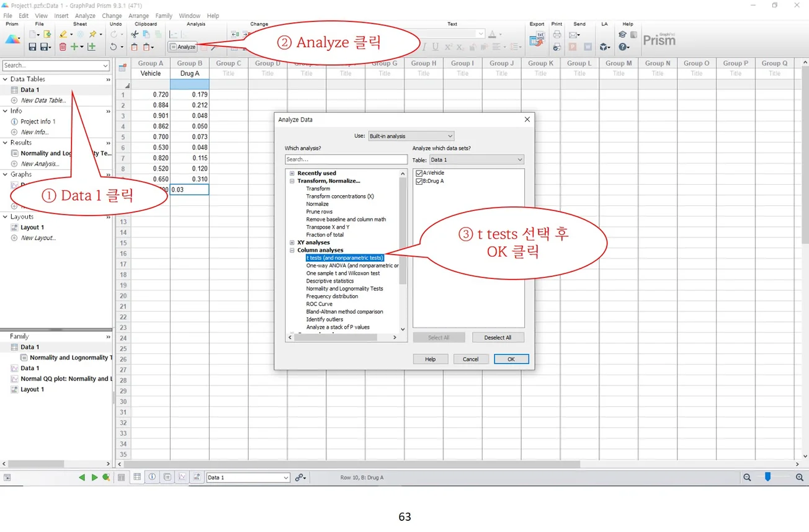
Task: Open the sidebar Search dropdown arrow
Action: point(105,65)
